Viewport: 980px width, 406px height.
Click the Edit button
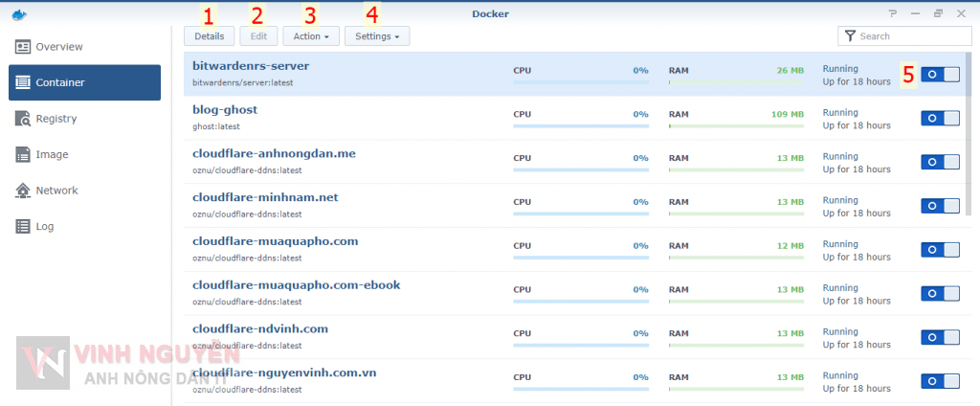click(x=258, y=36)
